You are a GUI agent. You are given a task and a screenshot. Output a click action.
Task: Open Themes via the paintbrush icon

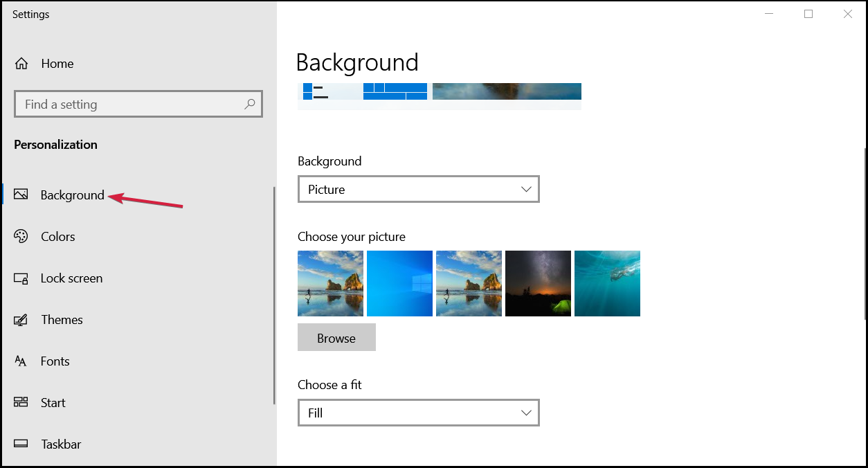point(21,320)
